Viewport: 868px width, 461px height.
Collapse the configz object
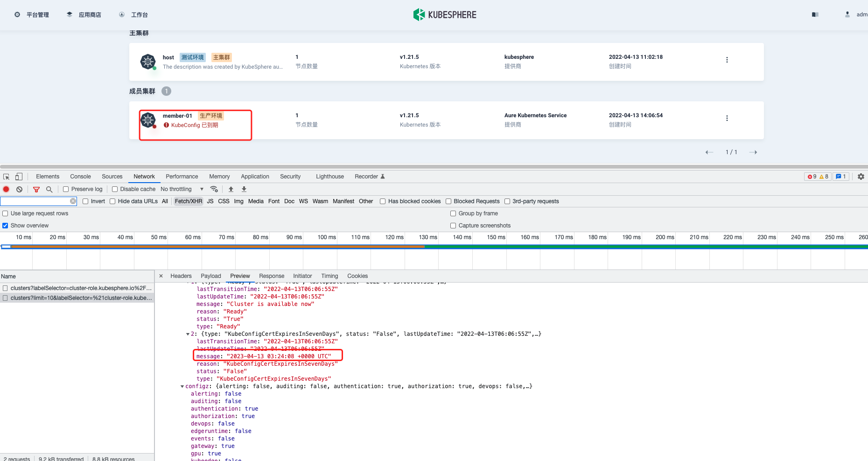click(x=182, y=386)
